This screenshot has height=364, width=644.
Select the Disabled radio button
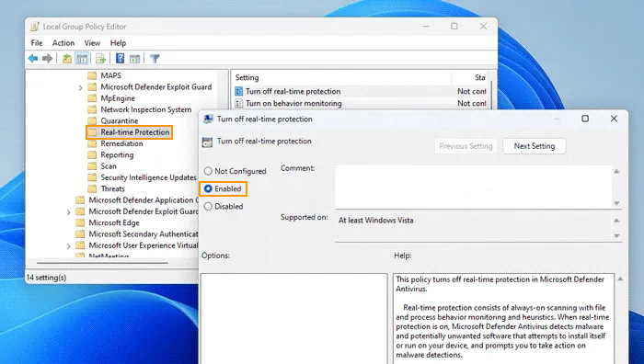[208, 206]
